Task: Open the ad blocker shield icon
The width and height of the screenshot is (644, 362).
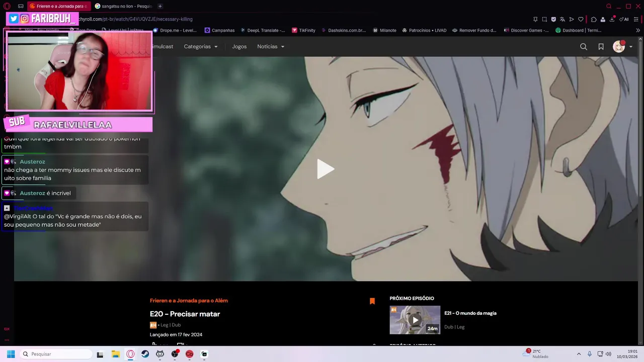Action: [553, 19]
